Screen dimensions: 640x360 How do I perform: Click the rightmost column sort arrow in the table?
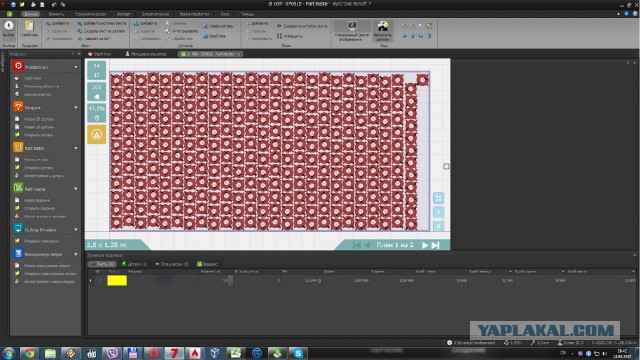(x=633, y=271)
